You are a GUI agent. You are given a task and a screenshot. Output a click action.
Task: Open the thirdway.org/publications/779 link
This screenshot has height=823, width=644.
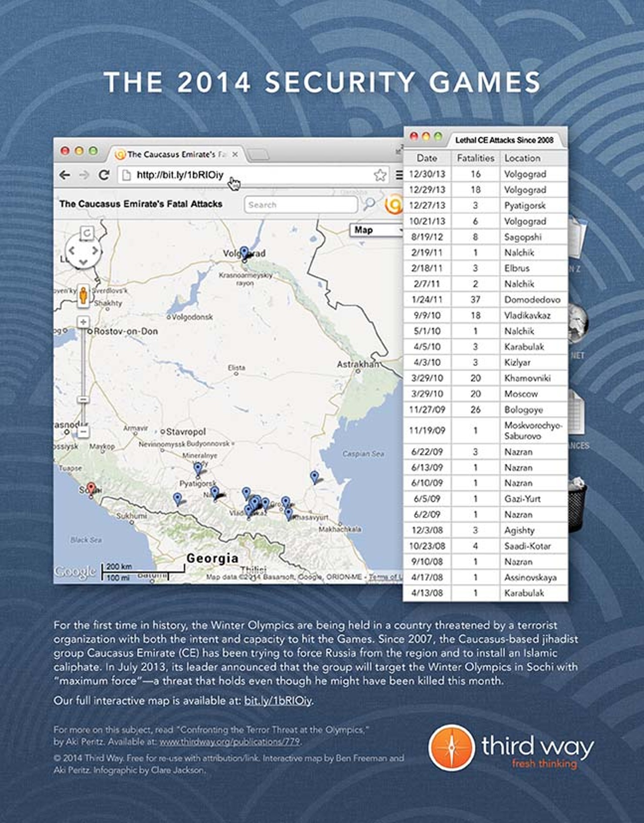coord(229,742)
